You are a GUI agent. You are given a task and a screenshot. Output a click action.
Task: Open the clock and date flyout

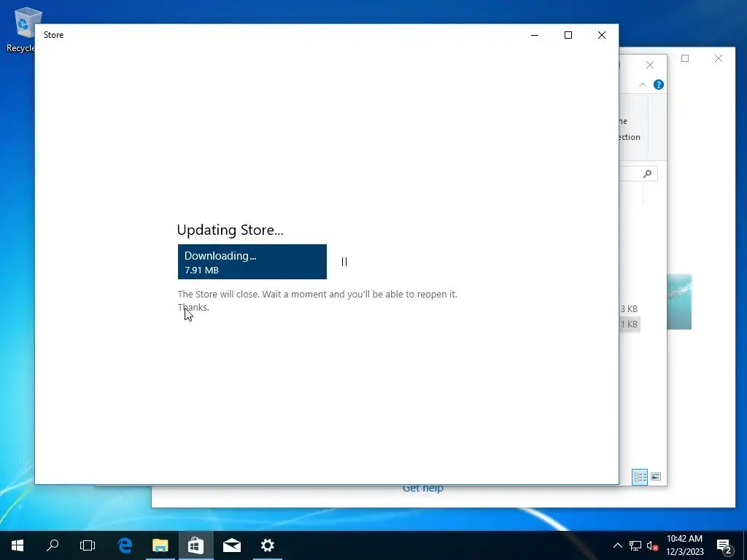684,545
